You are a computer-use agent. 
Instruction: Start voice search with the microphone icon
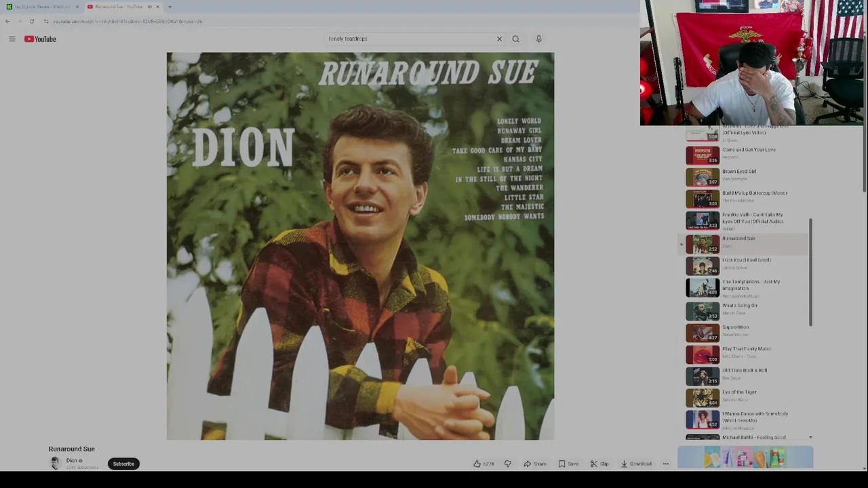coord(538,39)
